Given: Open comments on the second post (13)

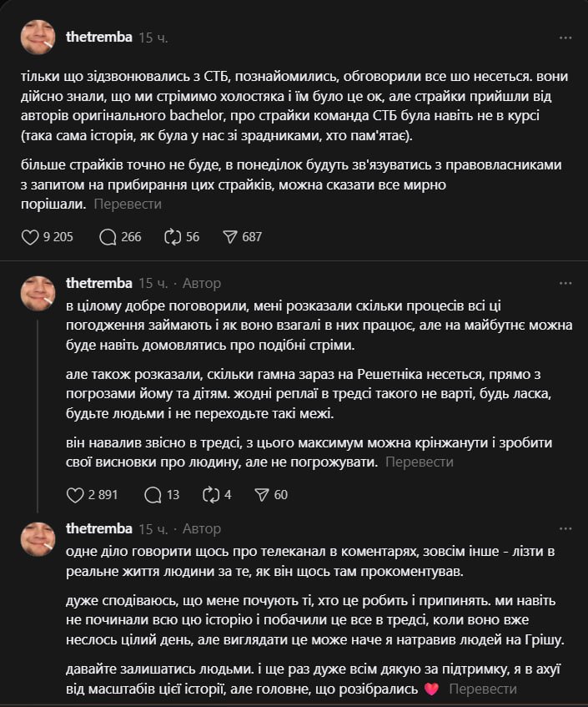Looking at the screenshot, I should 153,495.
